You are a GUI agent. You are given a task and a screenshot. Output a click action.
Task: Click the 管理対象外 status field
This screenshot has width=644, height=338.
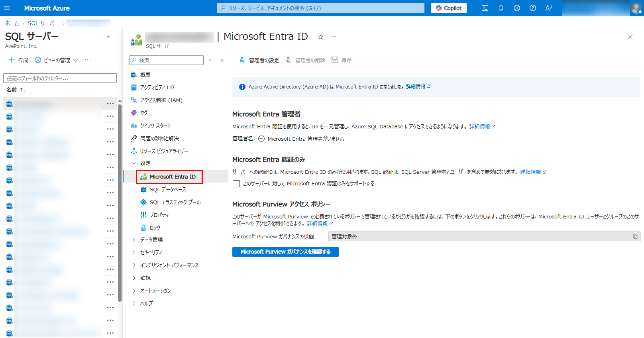pos(484,236)
